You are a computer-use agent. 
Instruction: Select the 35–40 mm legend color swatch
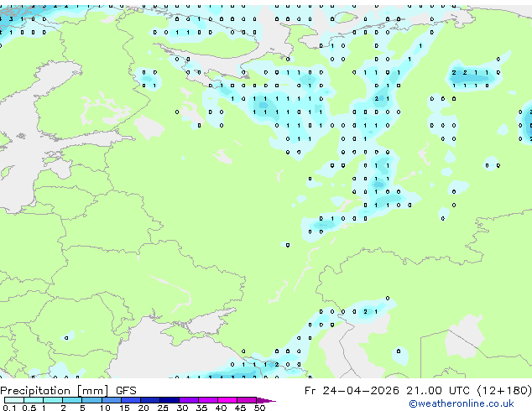[208, 400]
